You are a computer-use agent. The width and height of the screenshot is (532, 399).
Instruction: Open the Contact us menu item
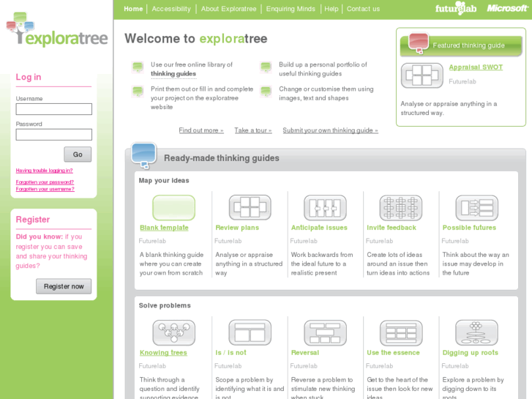(364, 9)
